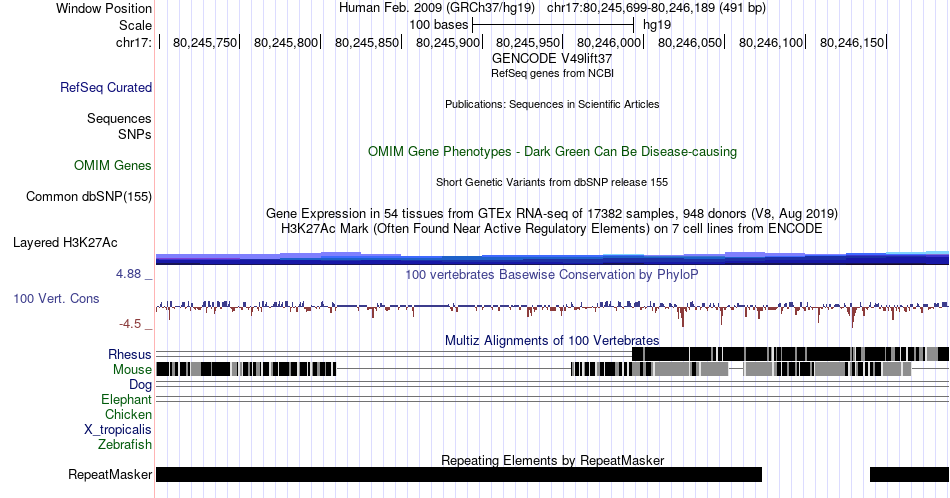Click the 100 vertebrates Basewise Conservation title
Viewport: 950px width, 498px height.
[552, 274]
